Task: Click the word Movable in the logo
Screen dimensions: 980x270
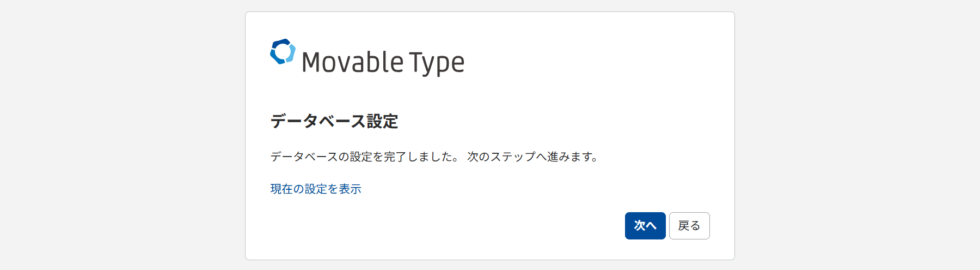Action: 353,62
